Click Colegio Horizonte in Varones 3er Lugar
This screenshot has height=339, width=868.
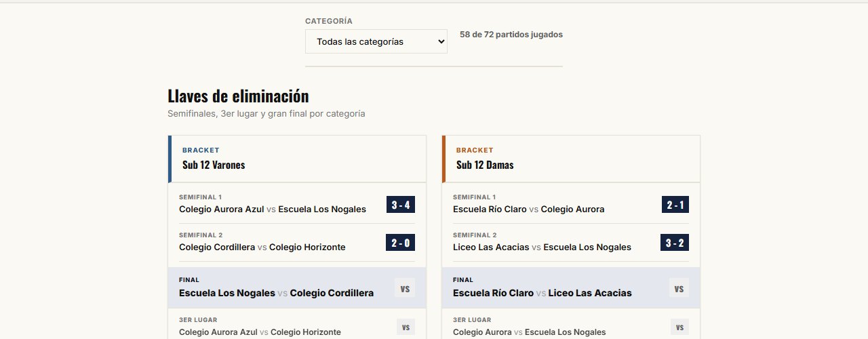point(306,332)
